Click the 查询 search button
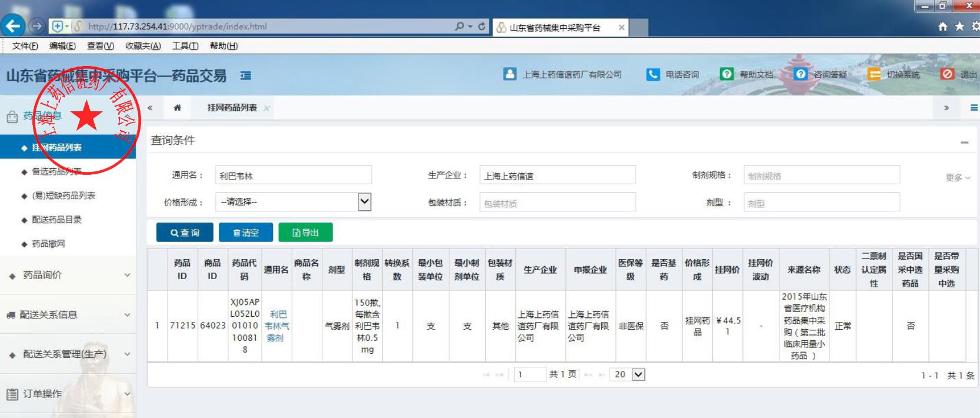 tap(185, 233)
